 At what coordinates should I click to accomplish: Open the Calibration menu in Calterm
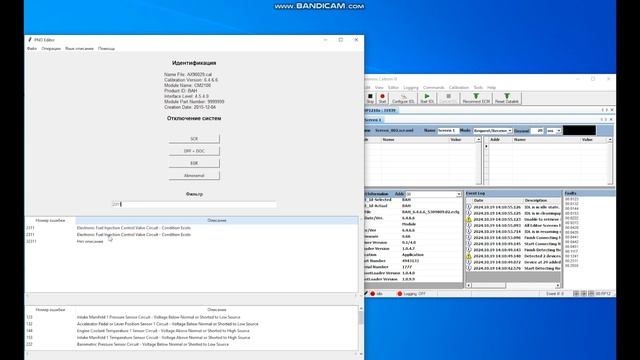(x=459, y=87)
